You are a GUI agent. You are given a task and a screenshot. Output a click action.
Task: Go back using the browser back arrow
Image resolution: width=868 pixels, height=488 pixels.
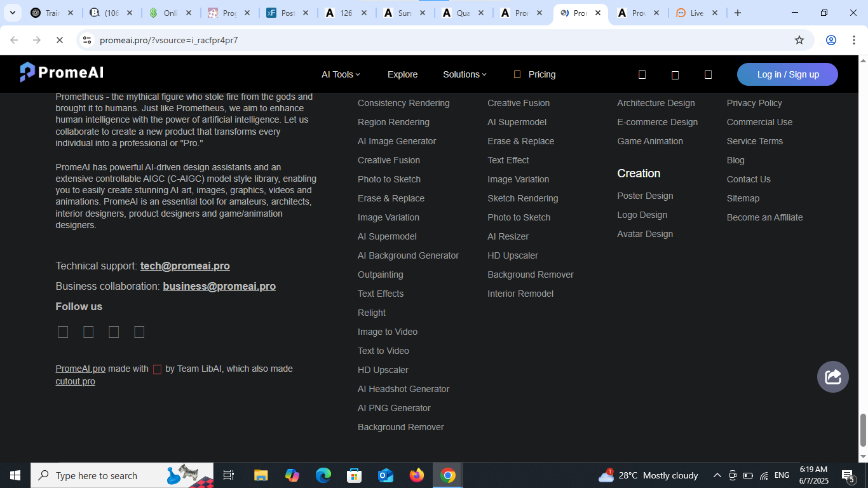(x=14, y=40)
